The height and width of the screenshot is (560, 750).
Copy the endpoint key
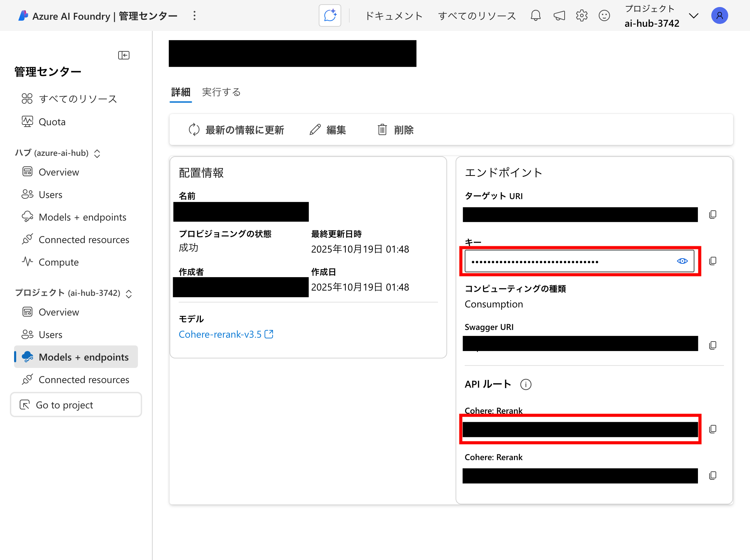[713, 261]
